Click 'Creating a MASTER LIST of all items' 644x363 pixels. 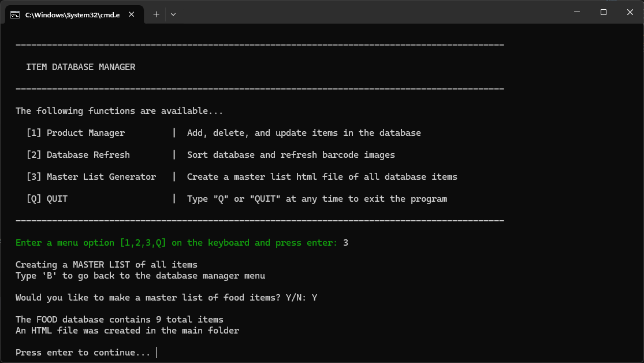coord(106,265)
